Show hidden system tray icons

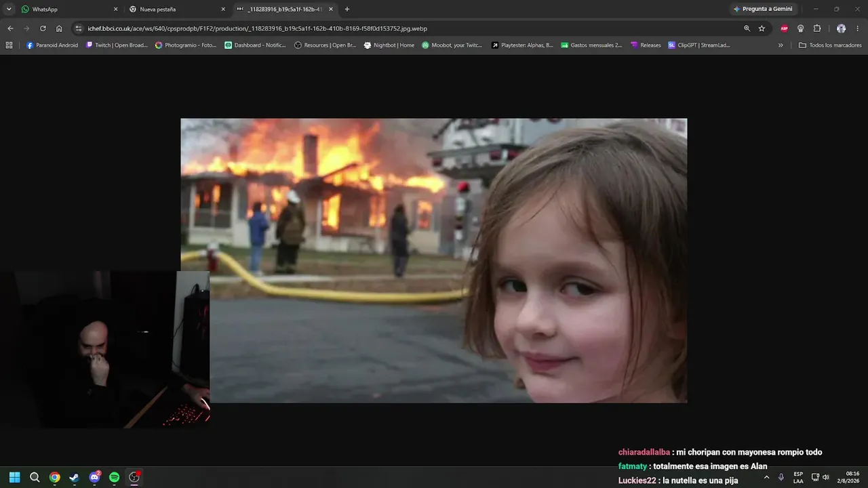click(766, 477)
